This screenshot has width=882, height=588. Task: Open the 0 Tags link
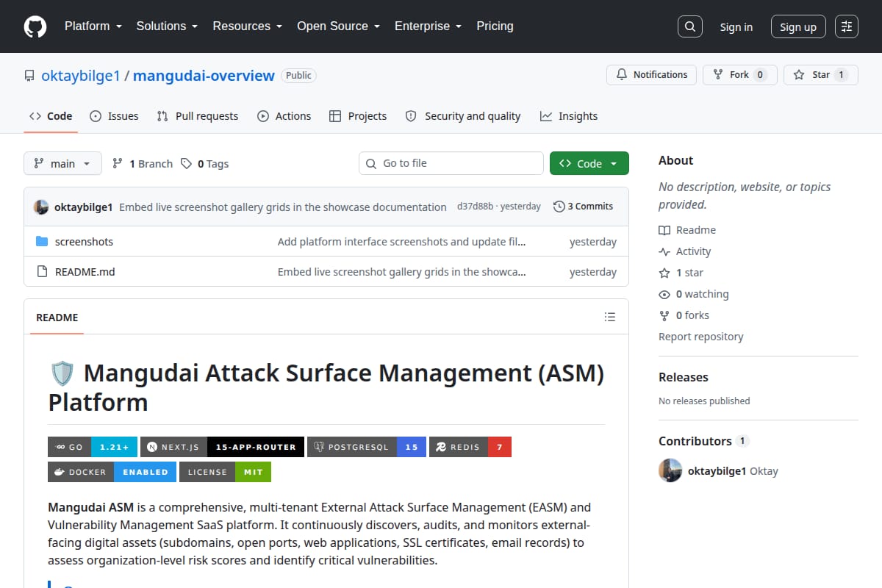point(205,164)
